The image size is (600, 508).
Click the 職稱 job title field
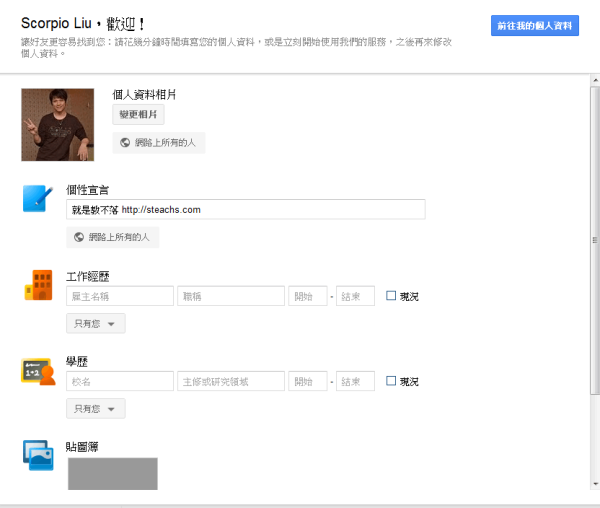[x=231, y=296]
